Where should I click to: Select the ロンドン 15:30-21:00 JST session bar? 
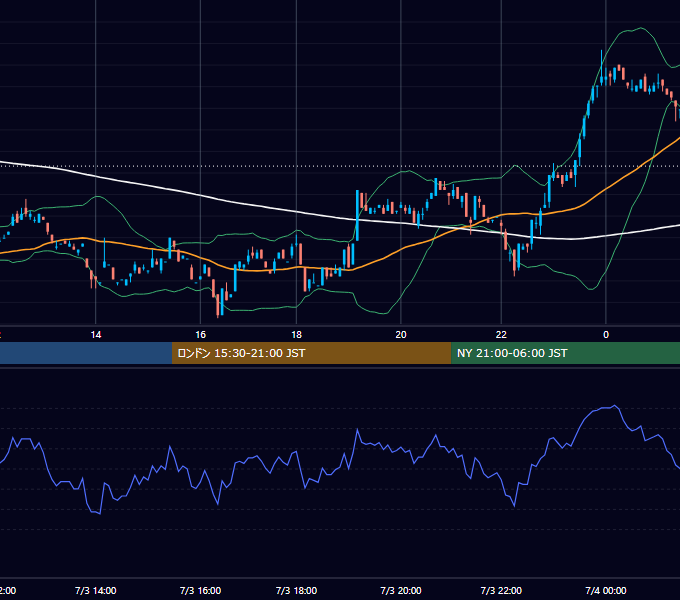[311, 353]
